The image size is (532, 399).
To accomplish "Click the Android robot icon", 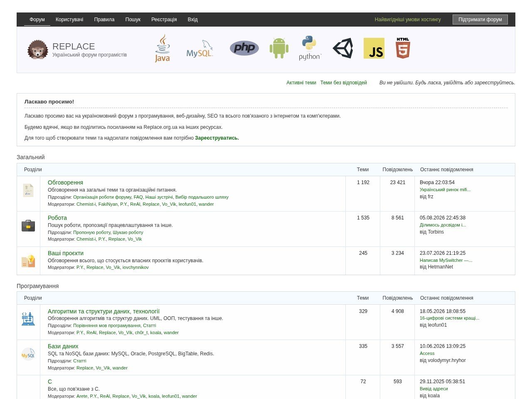I will [x=279, y=48].
